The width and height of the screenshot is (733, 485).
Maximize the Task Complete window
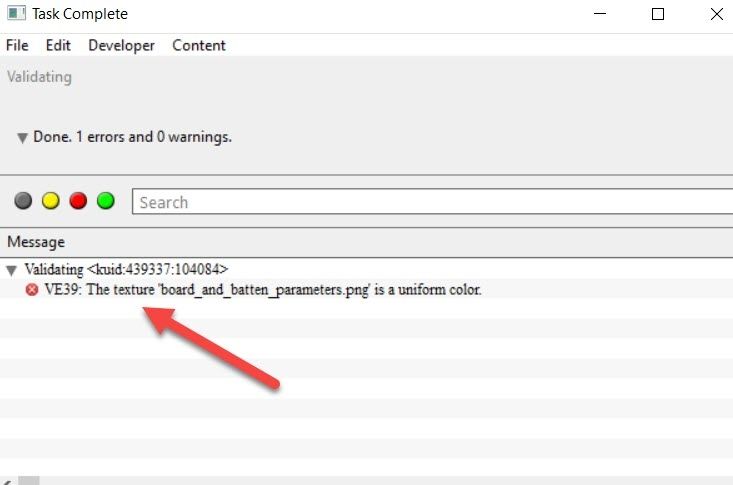click(657, 14)
